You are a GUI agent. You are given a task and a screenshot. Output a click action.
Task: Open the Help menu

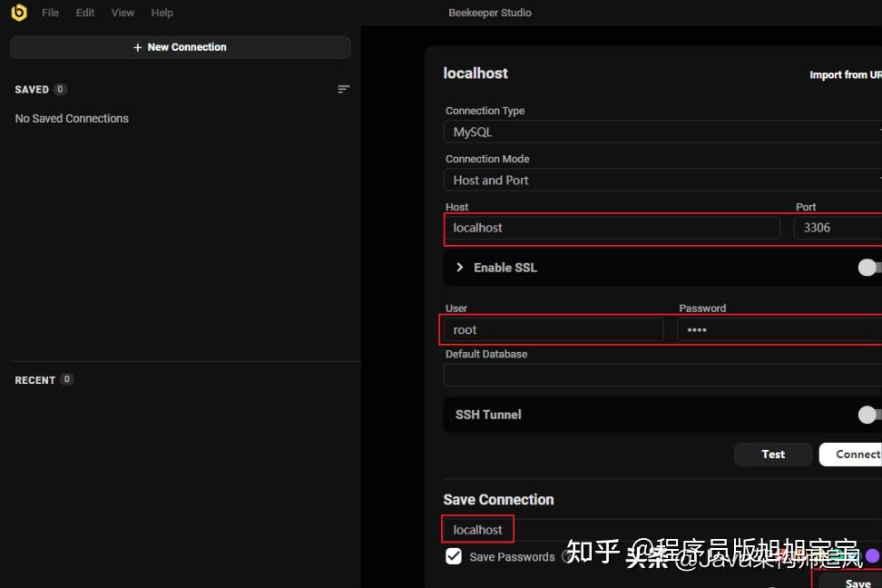162,13
